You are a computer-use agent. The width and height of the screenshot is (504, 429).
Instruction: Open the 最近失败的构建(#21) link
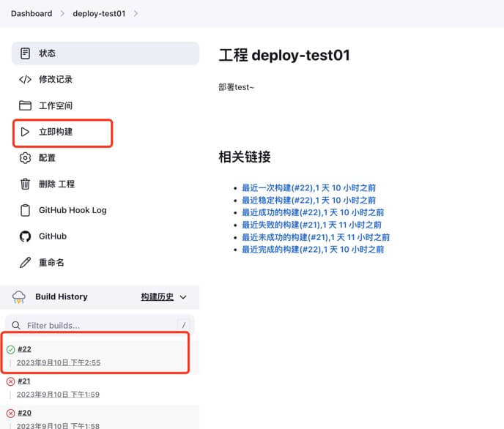pyautogui.click(x=311, y=225)
